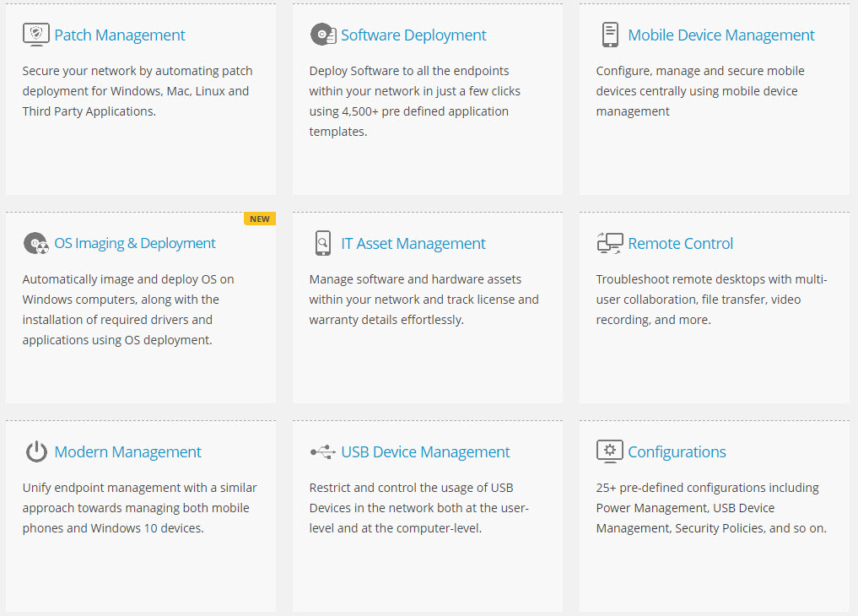Select text starting "Configure, manage and secure mobile"
858x616 pixels.
pyautogui.click(x=700, y=91)
